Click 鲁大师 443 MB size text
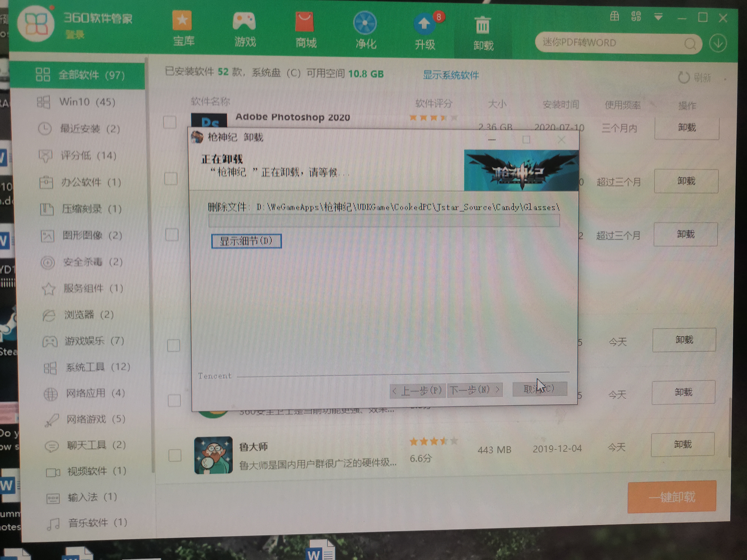 click(x=494, y=450)
